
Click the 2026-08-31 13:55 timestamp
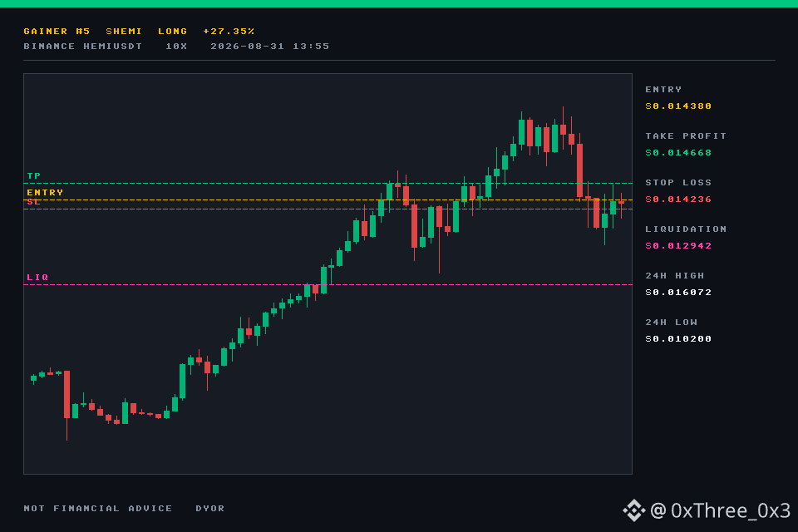[x=269, y=47]
